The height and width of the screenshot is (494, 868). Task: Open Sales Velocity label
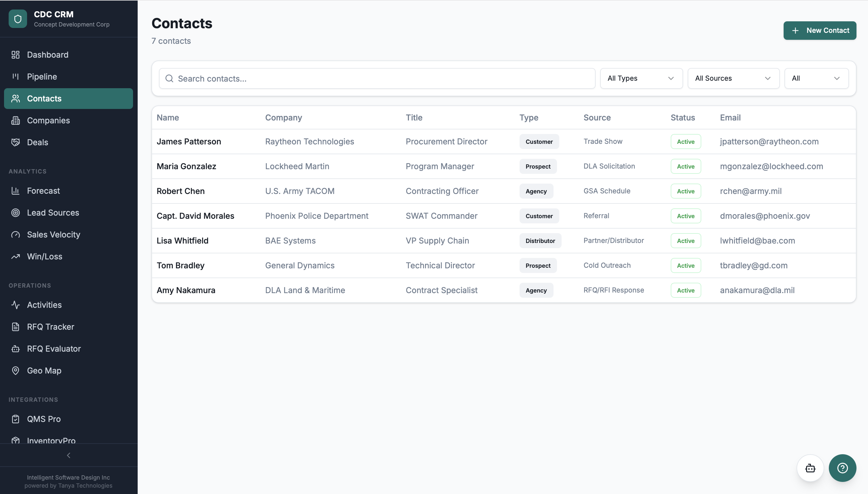coord(54,234)
